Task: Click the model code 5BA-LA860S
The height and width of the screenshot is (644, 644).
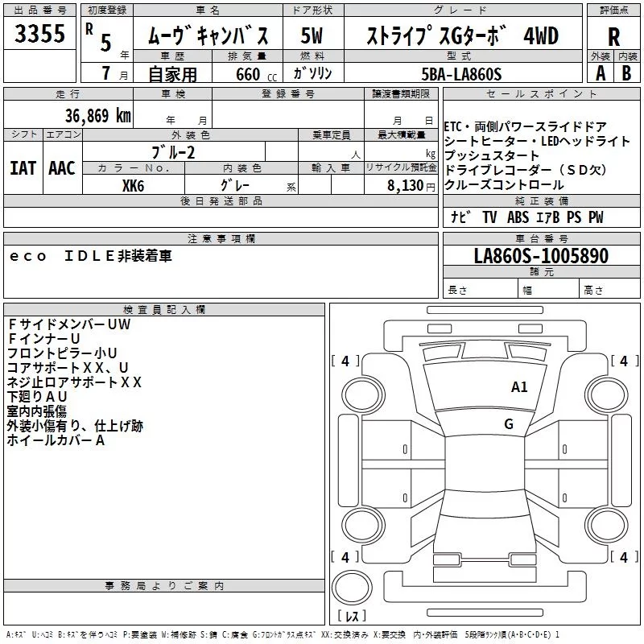Action: 461,74
